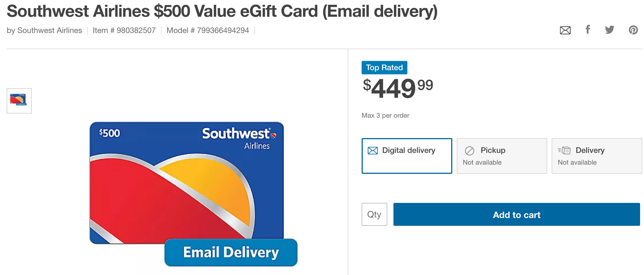The width and height of the screenshot is (644, 275).
Task: Click the Item # 980382507 text
Action: coord(124,30)
